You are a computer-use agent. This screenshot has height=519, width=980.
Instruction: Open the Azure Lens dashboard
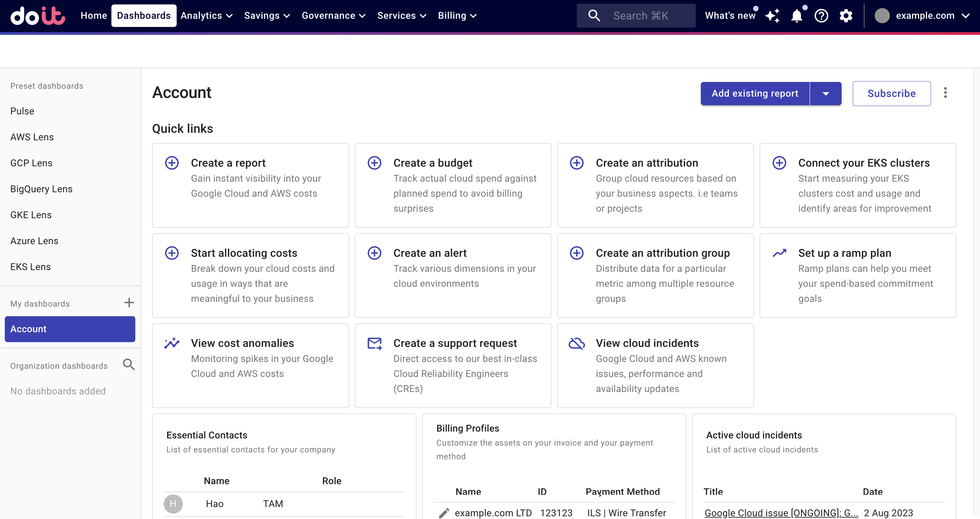(34, 241)
